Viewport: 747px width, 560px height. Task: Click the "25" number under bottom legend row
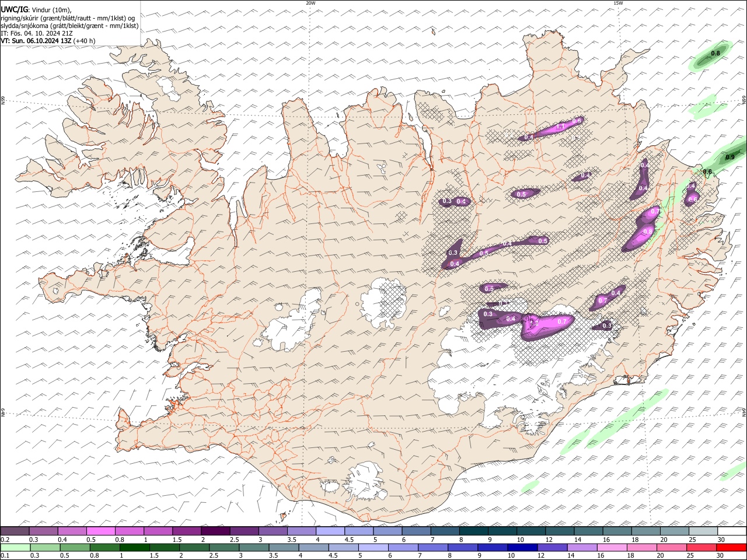[690, 556]
